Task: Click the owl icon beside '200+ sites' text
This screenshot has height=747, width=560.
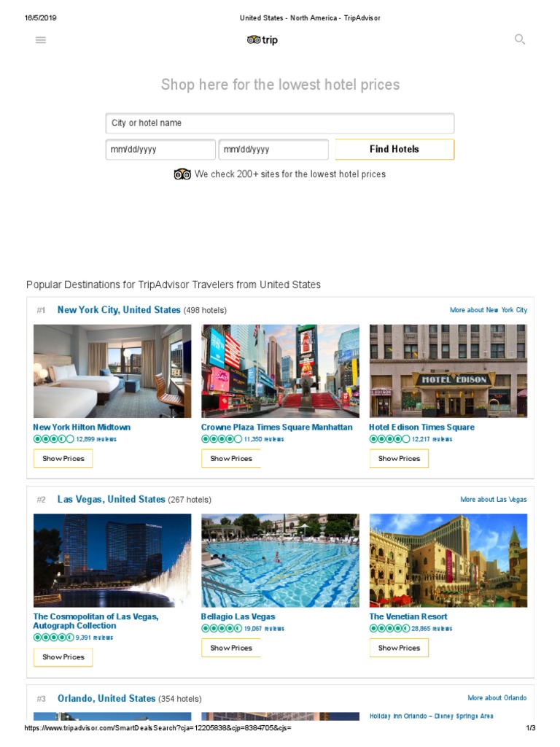Action: pyautogui.click(x=182, y=174)
